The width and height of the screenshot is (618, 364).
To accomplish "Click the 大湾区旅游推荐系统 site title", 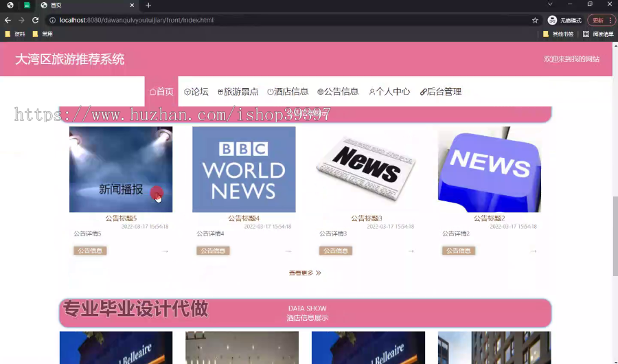I will pyautogui.click(x=70, y=59).
